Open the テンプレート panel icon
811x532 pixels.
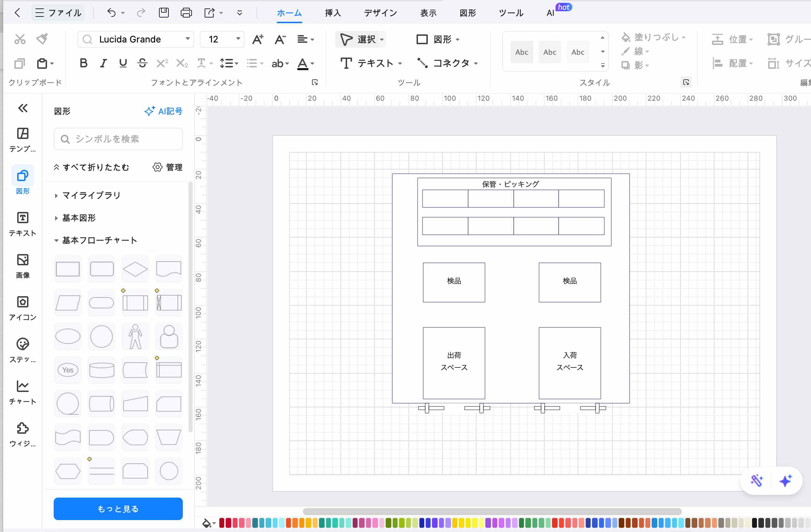[x=23, y=139]
